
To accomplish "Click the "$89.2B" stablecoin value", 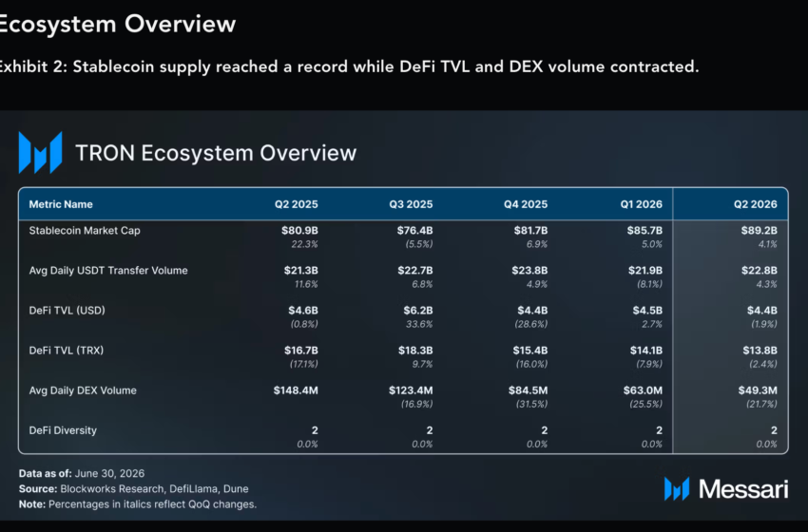I will pos(760,231).
